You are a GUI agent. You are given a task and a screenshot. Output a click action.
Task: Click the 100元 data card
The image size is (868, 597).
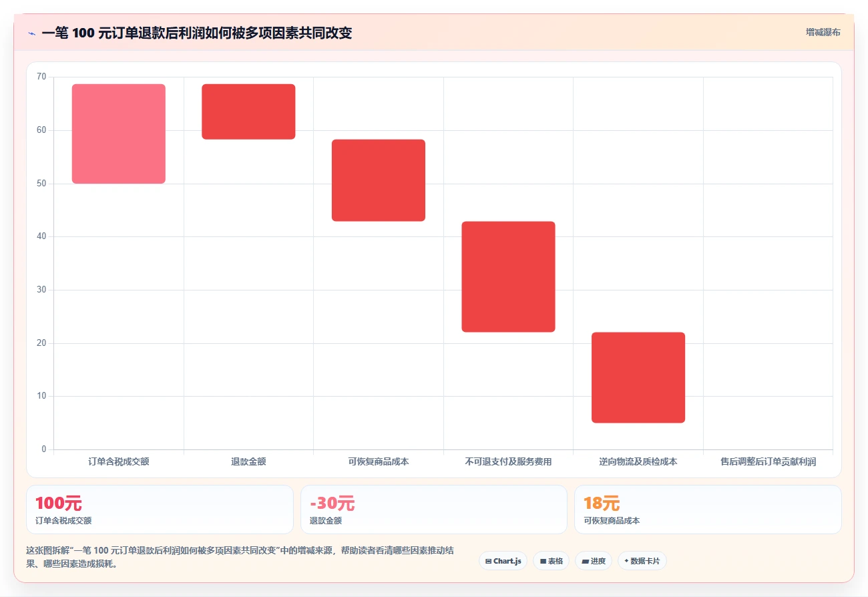(160, 510)
